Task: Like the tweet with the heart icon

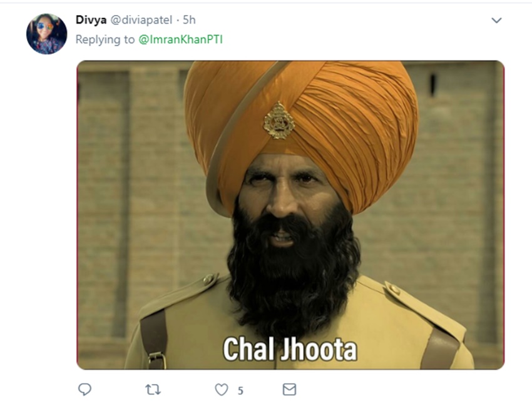Action: point(222,390)
